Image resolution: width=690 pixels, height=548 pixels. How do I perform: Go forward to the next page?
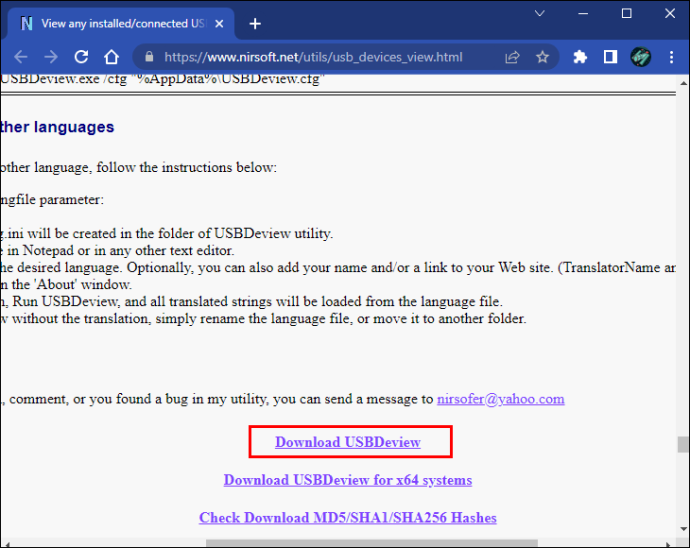51,57
